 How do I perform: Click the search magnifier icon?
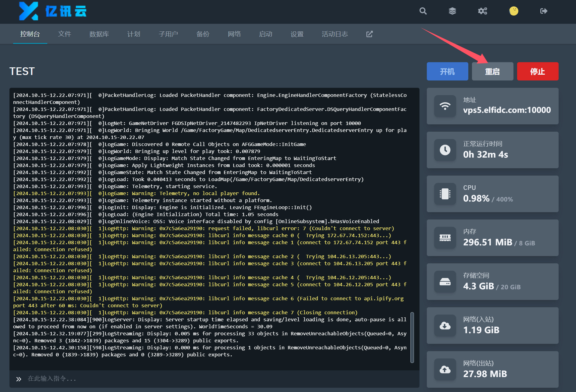click(x=423, y=11)
